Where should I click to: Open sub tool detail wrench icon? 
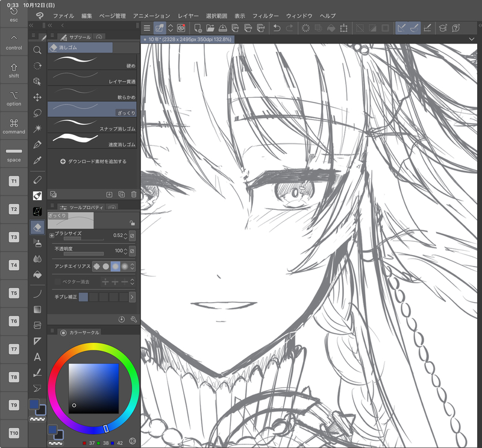coord(134,320)
